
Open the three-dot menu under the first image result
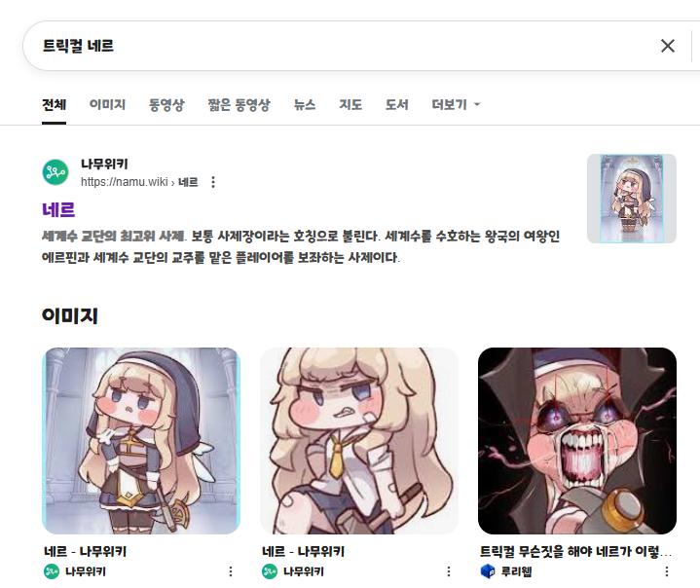[x=231, y=571]
